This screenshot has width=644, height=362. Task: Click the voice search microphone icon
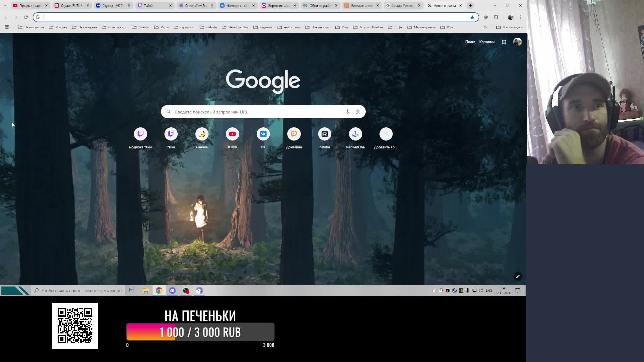pos(347,112)
